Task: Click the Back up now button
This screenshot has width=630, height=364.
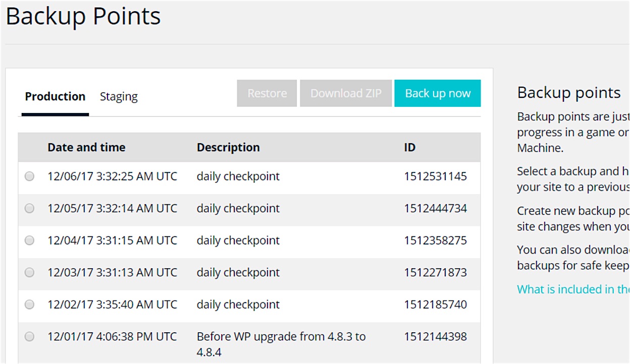Action: [438, 93]
